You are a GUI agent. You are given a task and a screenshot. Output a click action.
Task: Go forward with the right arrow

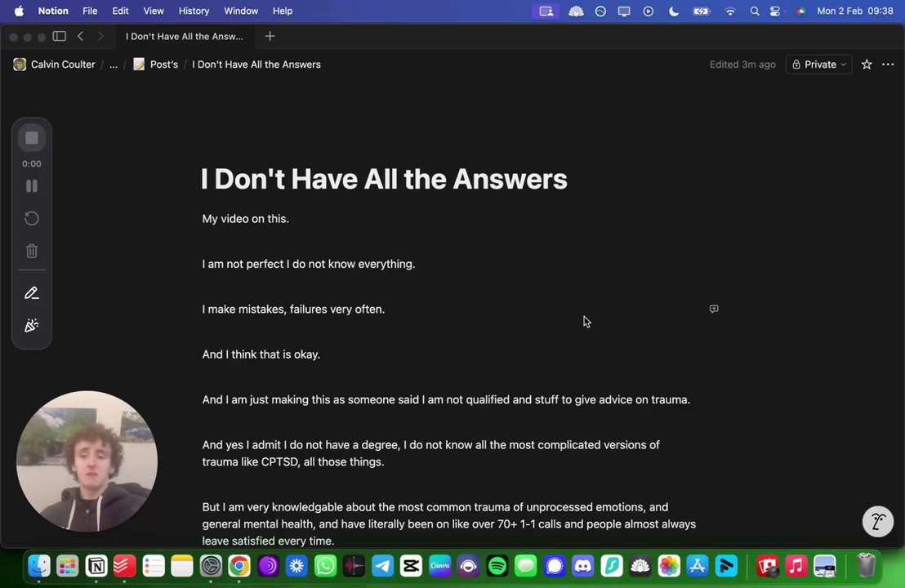point(100,36)
